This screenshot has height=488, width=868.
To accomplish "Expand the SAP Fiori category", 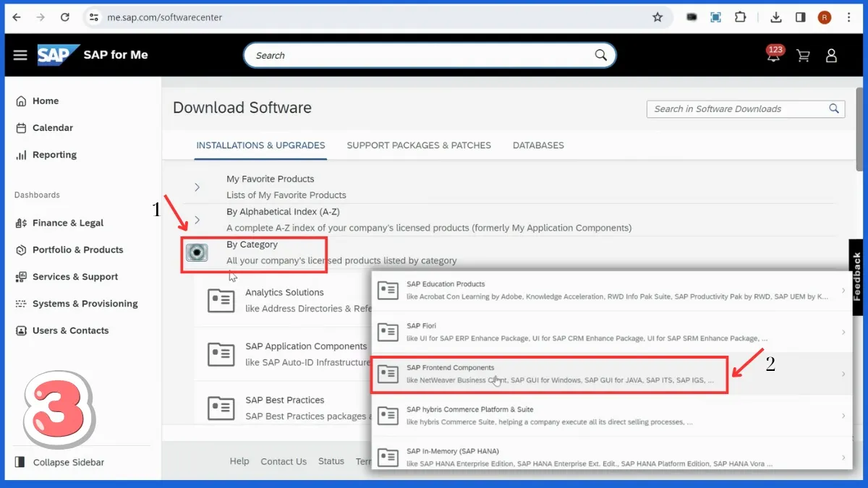I will tap(542, 330).
